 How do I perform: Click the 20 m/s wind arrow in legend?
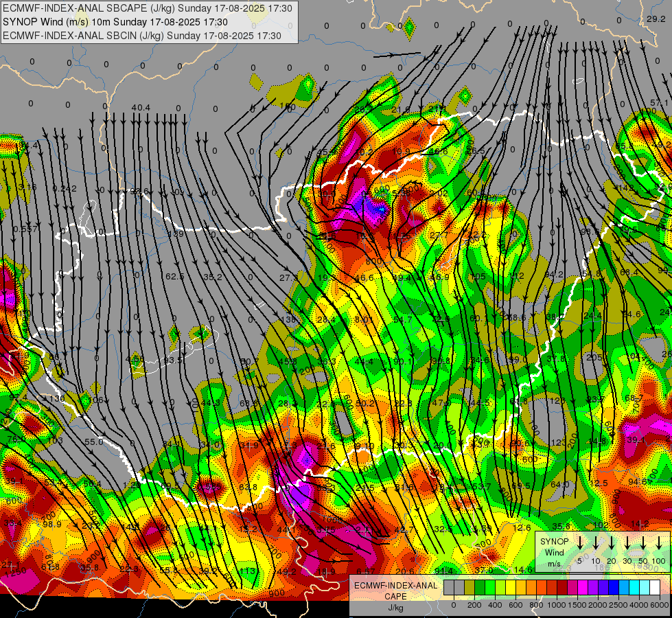coord(612,542)
